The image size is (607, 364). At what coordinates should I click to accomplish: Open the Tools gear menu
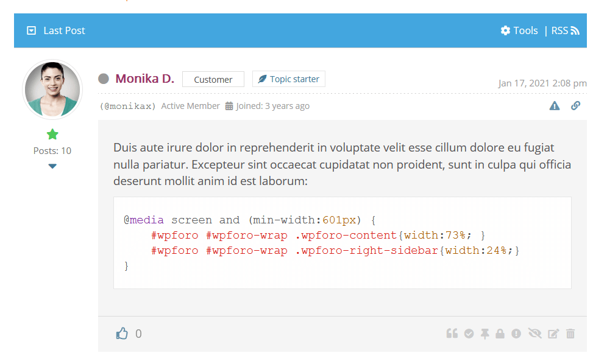(x=519, y=30)
